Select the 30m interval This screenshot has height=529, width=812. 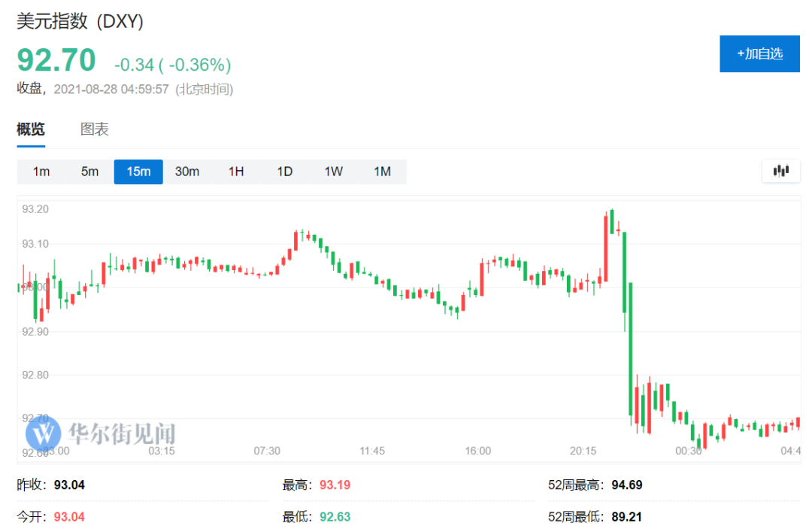187,172
